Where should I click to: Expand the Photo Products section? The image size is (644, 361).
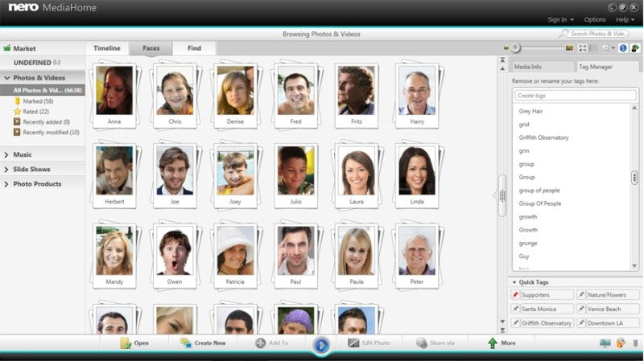pos(6,184)
